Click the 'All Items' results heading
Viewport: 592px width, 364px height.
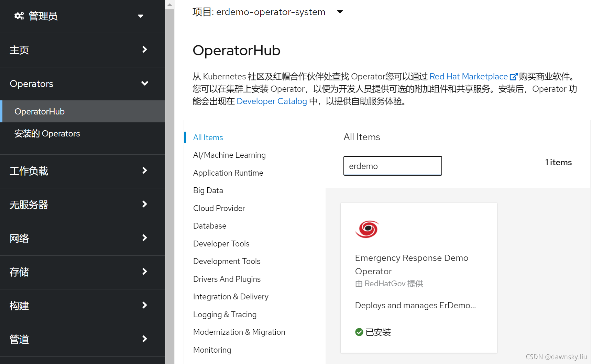(362, 137)
